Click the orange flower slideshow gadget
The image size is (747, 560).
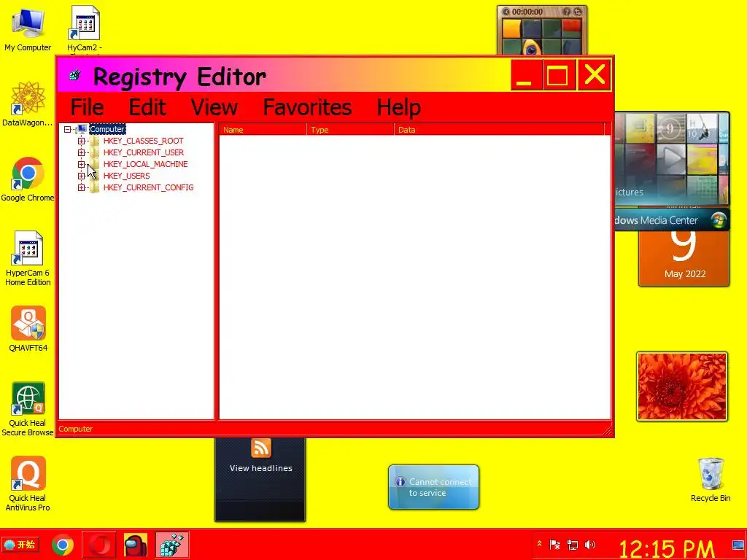click(x=682, y=386)
